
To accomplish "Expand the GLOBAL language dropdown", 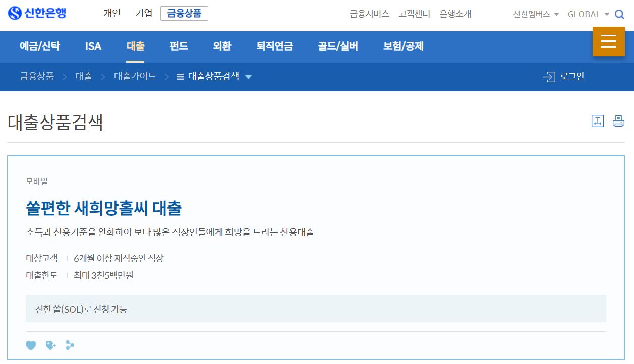I will click(x=587, y=15).
